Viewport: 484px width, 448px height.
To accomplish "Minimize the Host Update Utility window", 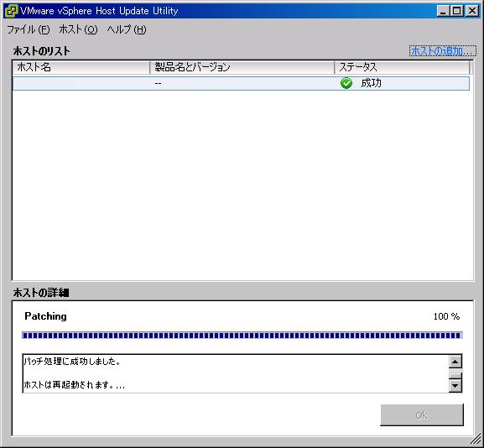I will [x=443, y=11].
